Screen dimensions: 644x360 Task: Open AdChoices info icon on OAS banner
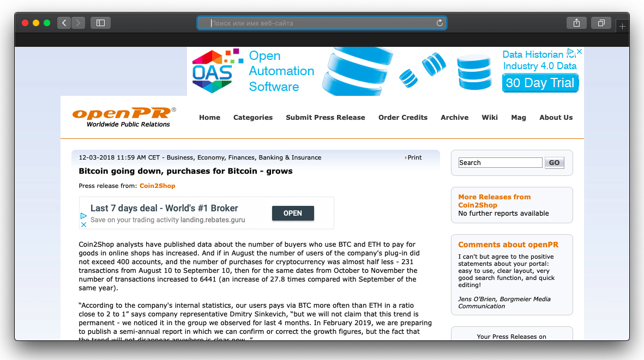571,52
